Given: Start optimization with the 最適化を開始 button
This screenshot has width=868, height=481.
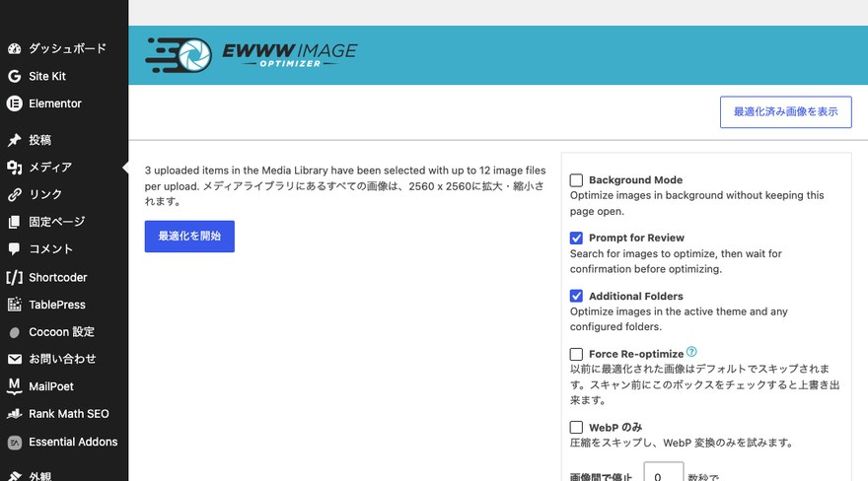Looking at the screenshot, I should 189,237.
